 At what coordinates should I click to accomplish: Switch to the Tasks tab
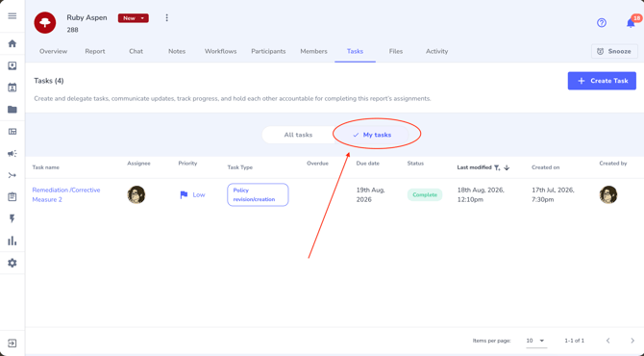[355, 51]
